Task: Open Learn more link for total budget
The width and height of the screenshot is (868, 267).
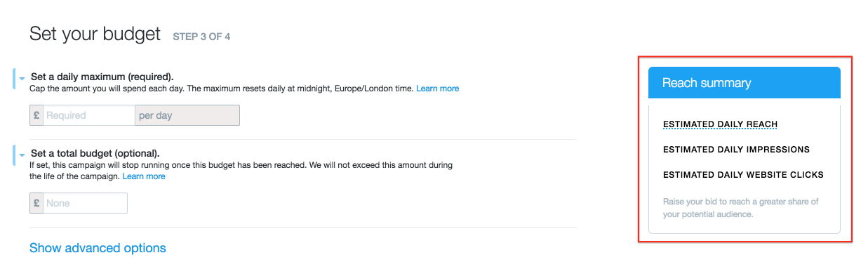Action: 144,176
